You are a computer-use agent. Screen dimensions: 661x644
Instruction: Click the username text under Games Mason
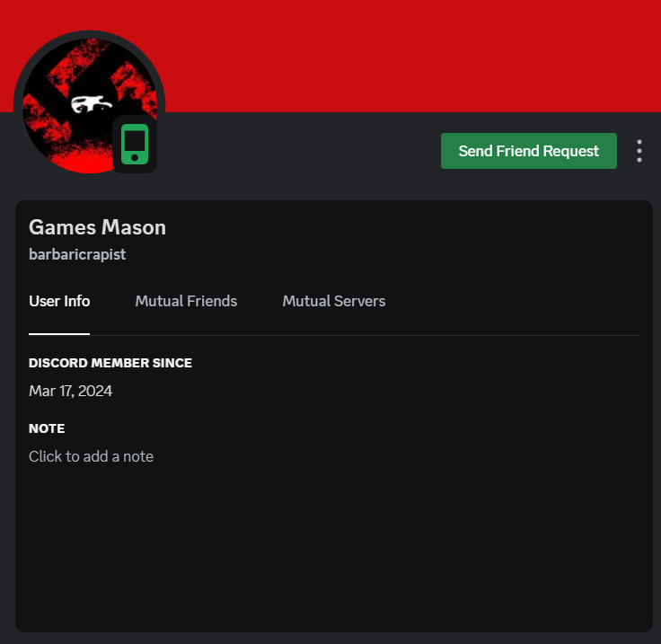(x=77, y=254)
